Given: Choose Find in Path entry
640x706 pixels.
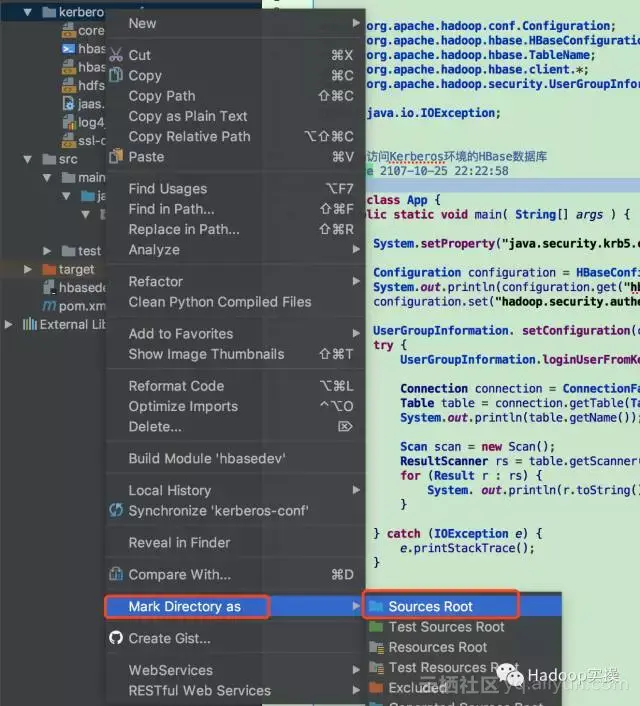Looking at the screenshot, I should pos(236,208).
